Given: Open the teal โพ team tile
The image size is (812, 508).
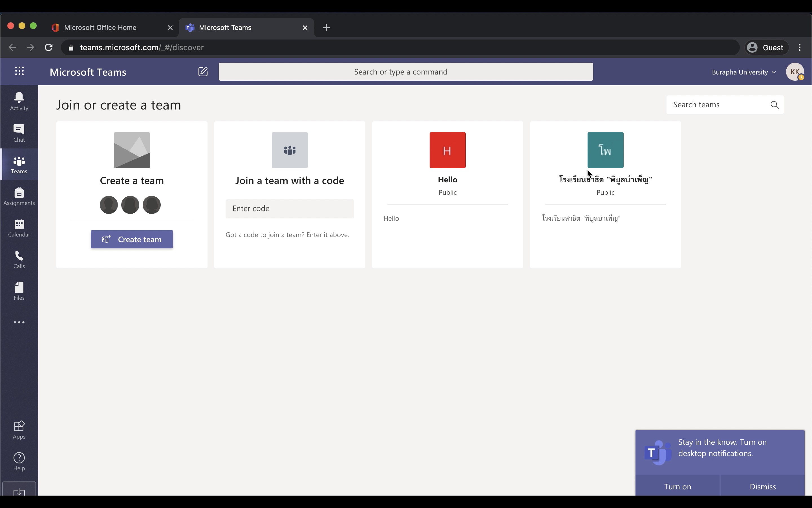Looking at the screenshot, I should [x=605, y=150].
